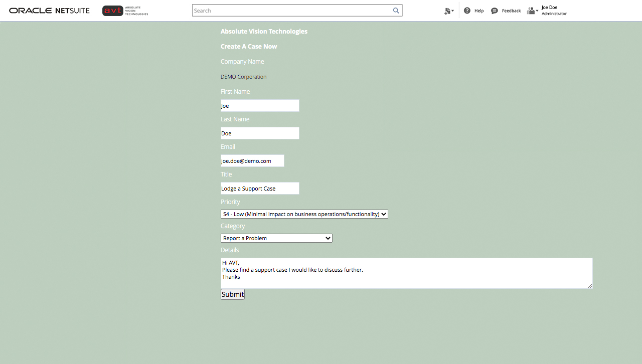The height and width of the screenshot is (364, 642).
Task: Click the Title field
Action: [x=259, y=188]
